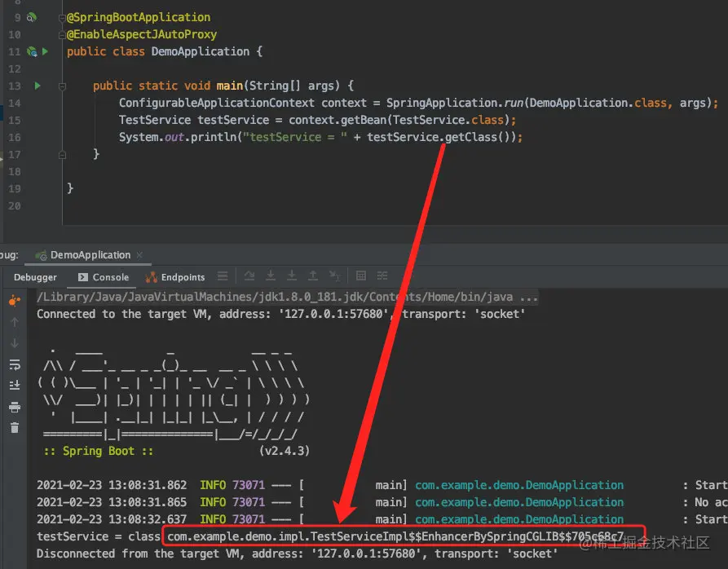This screenshot has width=728, height=569.
Task: Open DemoApplication link in 13:08:32.637 log row
Action: click(519, 519)
